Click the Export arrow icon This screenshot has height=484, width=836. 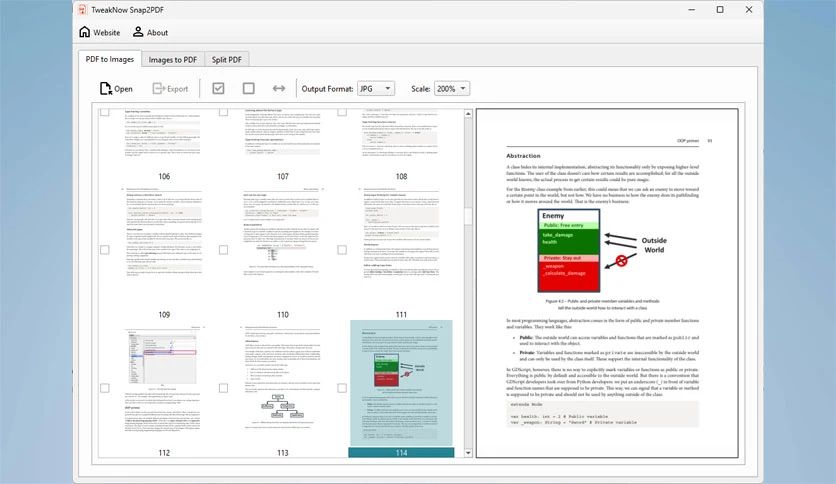pyautogui.click(x=158, y=88)
